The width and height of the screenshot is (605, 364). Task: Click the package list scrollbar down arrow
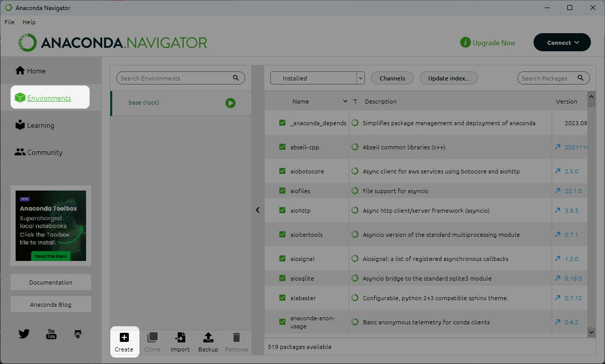click(x=591, y=332)
